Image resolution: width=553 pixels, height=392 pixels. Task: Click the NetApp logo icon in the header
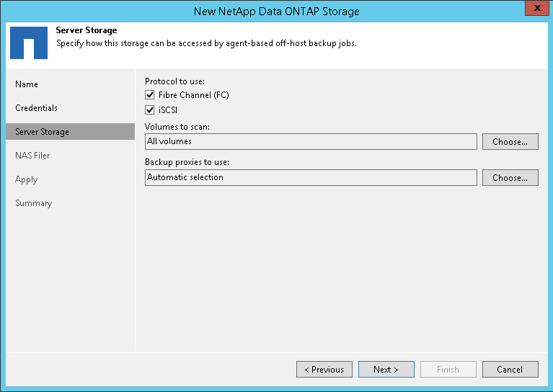tap(29, 43)
